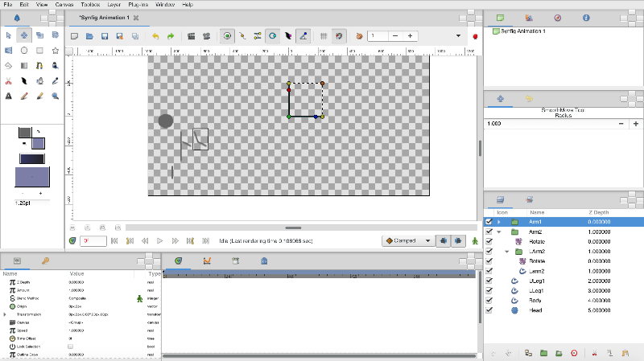This screenshot has width=644, height=361.
Task: Select the Circle tool in the toolbox
Action: [24, 50]
